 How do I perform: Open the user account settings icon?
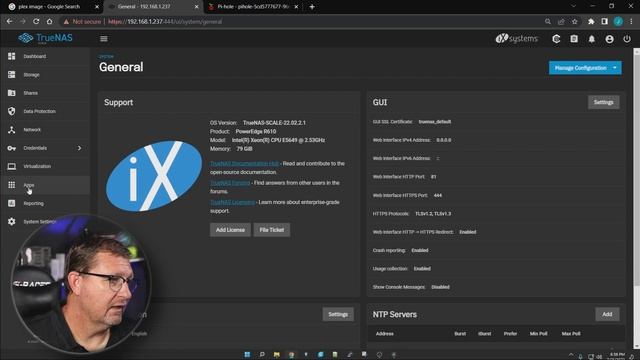coord(609,39)
